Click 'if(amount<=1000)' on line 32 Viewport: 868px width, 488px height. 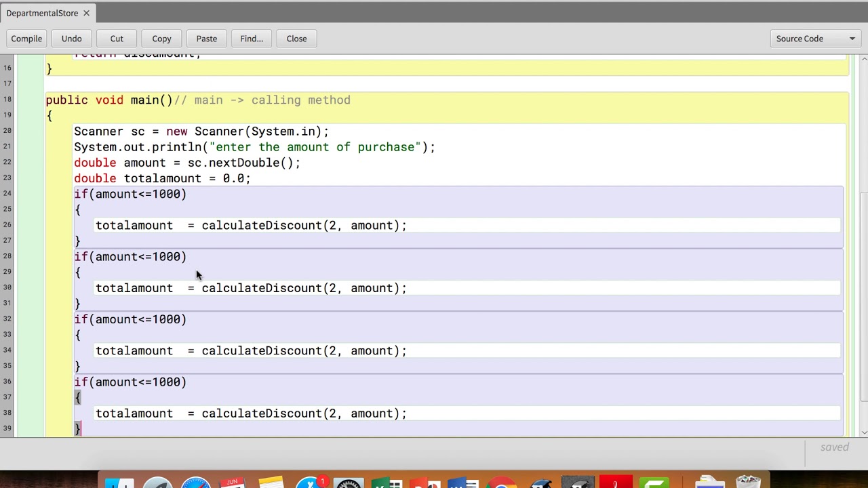coord(130,319)
